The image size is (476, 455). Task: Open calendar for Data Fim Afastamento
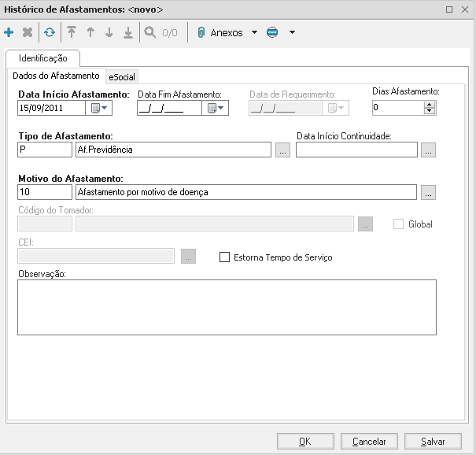pyautogui.click(x=216, y=108)
